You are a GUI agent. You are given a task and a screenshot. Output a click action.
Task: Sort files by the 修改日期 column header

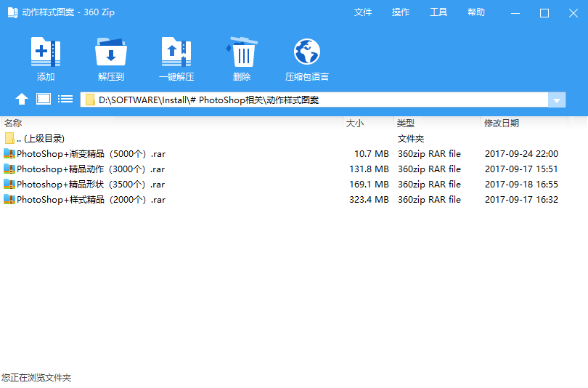(x=502, y=124)
